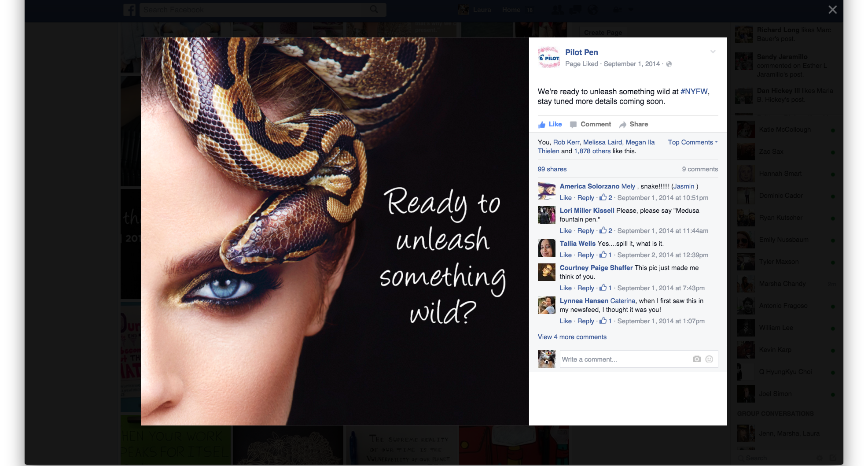Open Tallia Wells's avatar thumbnail
The image size is (868, 466).
click(547, 248)
